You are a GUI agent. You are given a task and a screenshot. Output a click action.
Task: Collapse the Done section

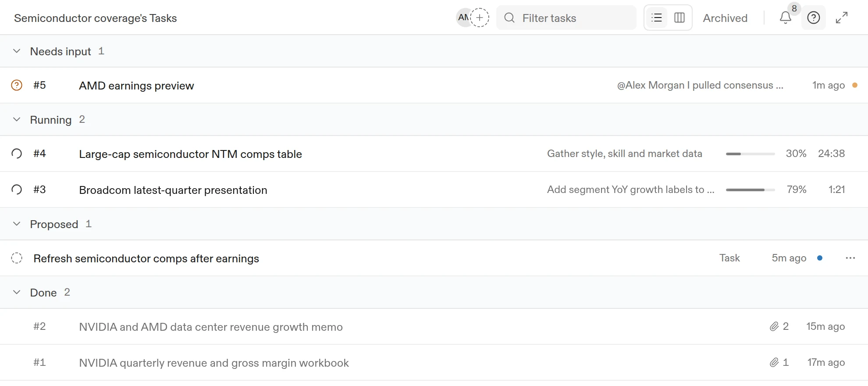coord(17,292)
